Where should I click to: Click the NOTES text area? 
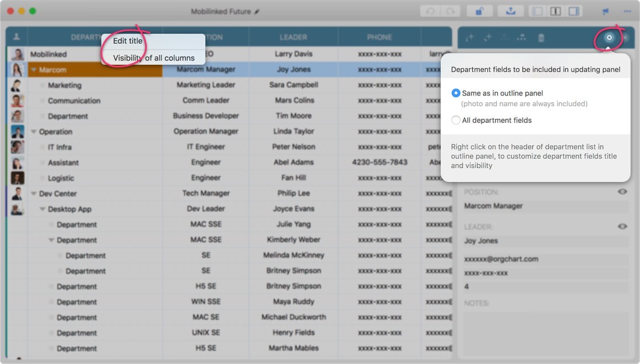pos(546,332)
